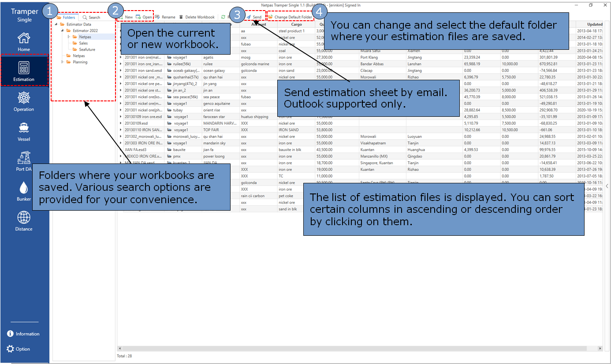Open Option settings gear
611x364 pixels.
[19, 349]
